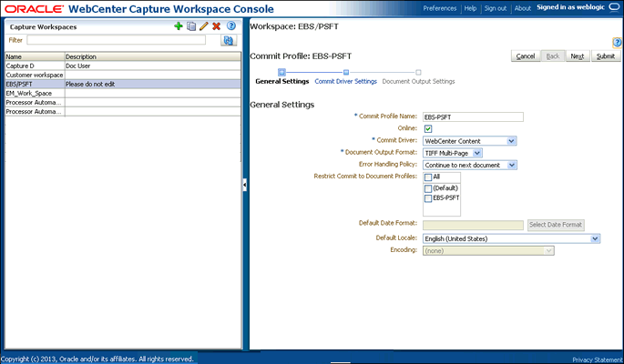Add a new workspace with the green plus icon

[179, 26]
